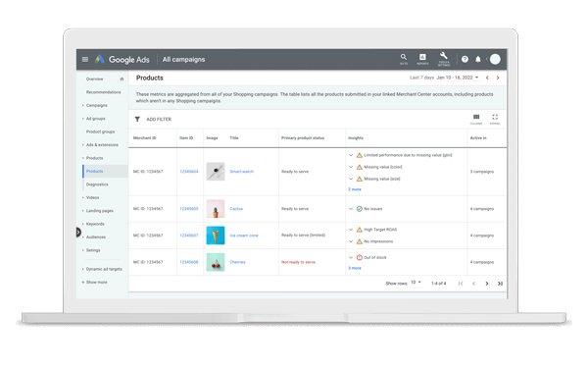Viewport: 588px width, 368px height.
Task: Open the Show rows 10 dropdown
Action: click(x=416, y=283)
